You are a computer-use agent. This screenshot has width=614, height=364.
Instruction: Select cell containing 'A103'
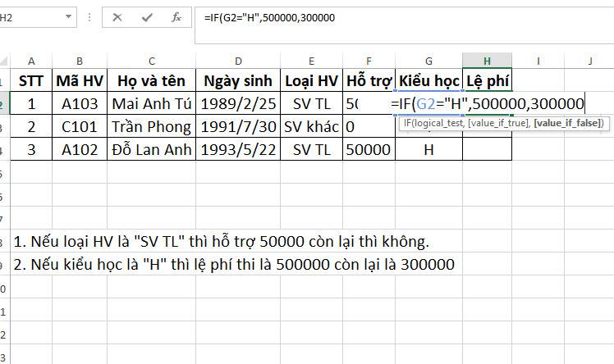80,103
